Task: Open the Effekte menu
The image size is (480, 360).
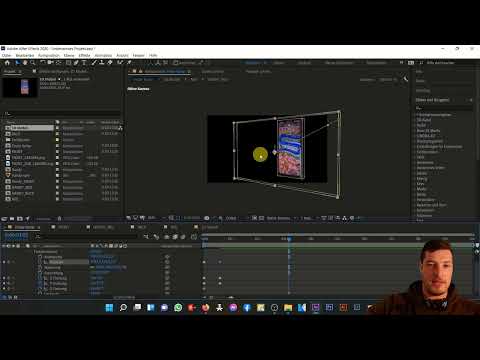Action: (x=85, y=55)
